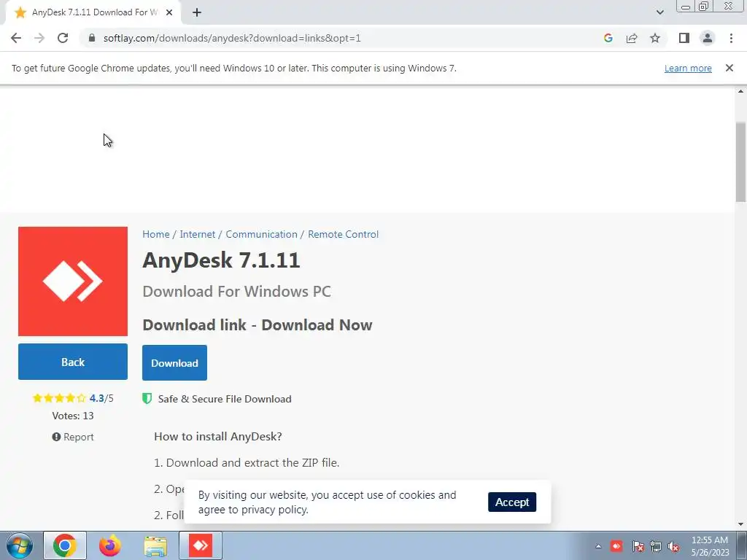Select the AnyDesk 7.1.11 Download tab
The height and width of the screenshot is (560, 747).
pos(94,13)
